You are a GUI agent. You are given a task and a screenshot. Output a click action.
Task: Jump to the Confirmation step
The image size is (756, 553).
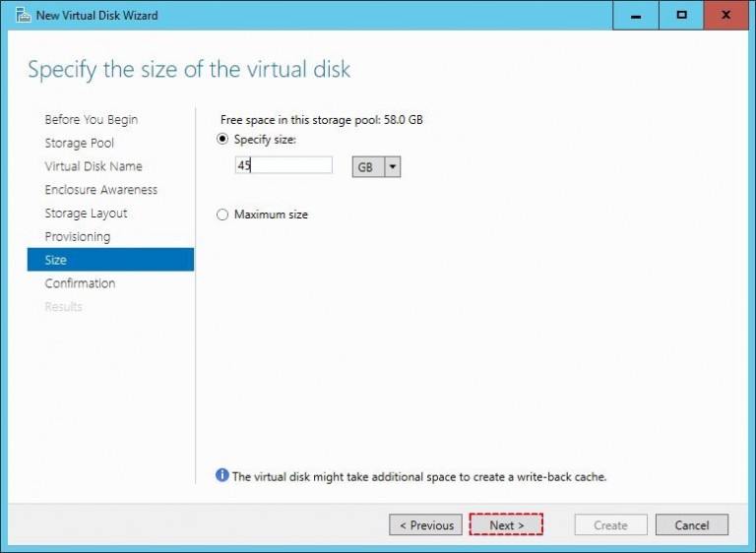click(x=80, y=283)
